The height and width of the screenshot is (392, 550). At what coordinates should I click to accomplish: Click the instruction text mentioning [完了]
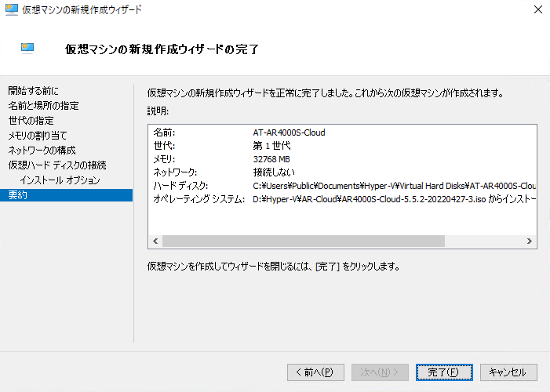[274, 267]
